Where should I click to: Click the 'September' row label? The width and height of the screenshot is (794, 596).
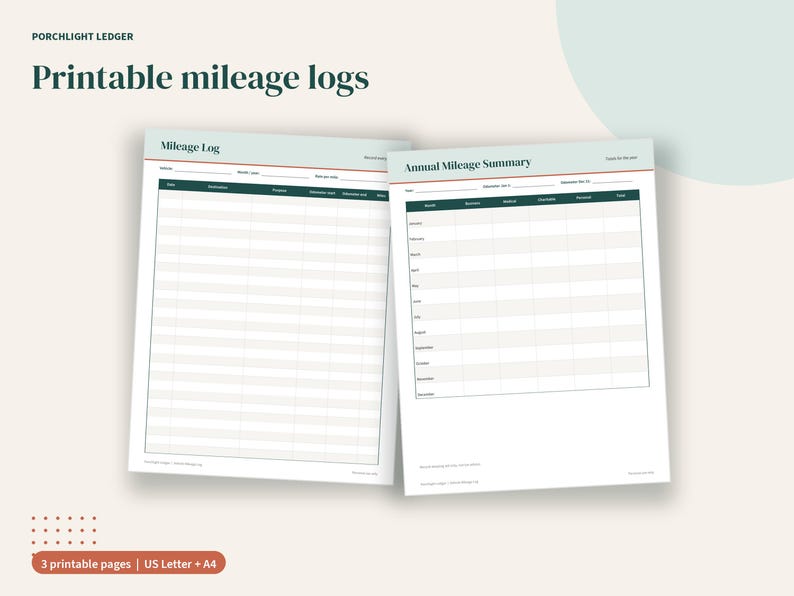coord(424,348)
